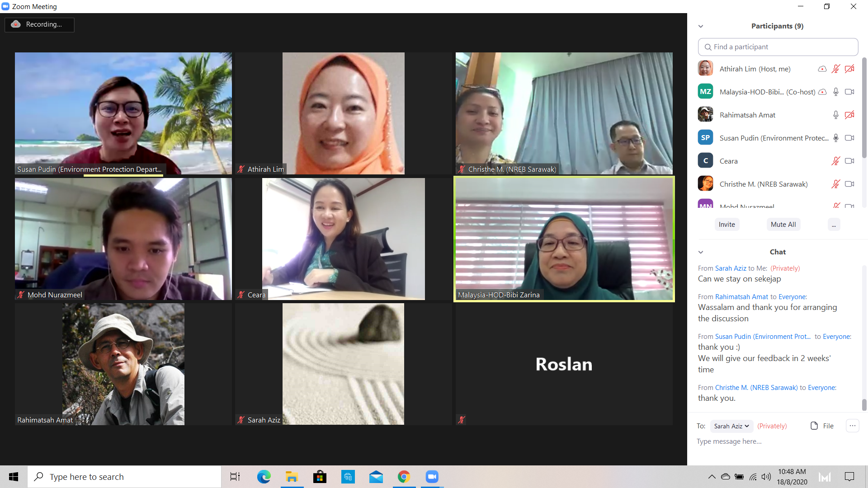Click muted mic icon on Mohd Nurazmeel tile
Image resolution: width=868 pixels, height=488 pixels.
[x=21, y=295]
